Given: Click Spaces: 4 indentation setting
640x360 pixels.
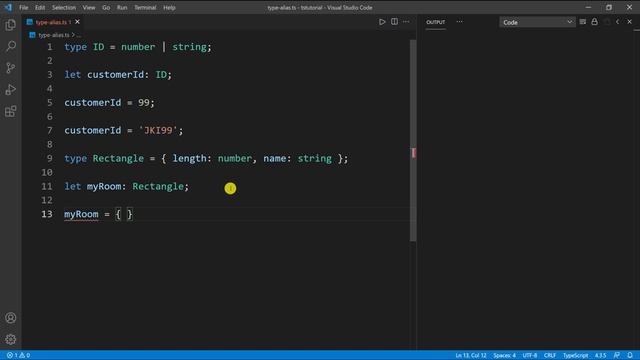Looking at the screenshot, I should (x=504, y=356).
